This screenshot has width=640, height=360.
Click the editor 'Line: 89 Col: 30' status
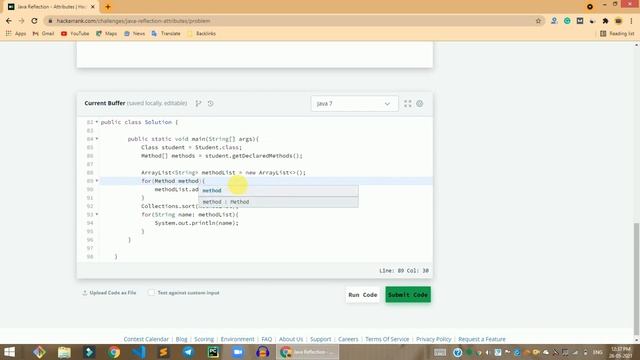404,271
